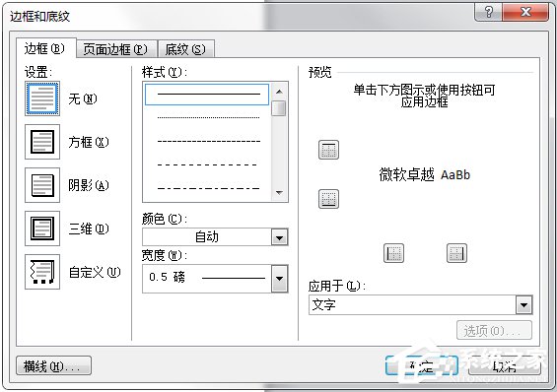Click the 阴影 label text
The height and width of the screenshot is (392, 557).
click(x=89, y=185)
